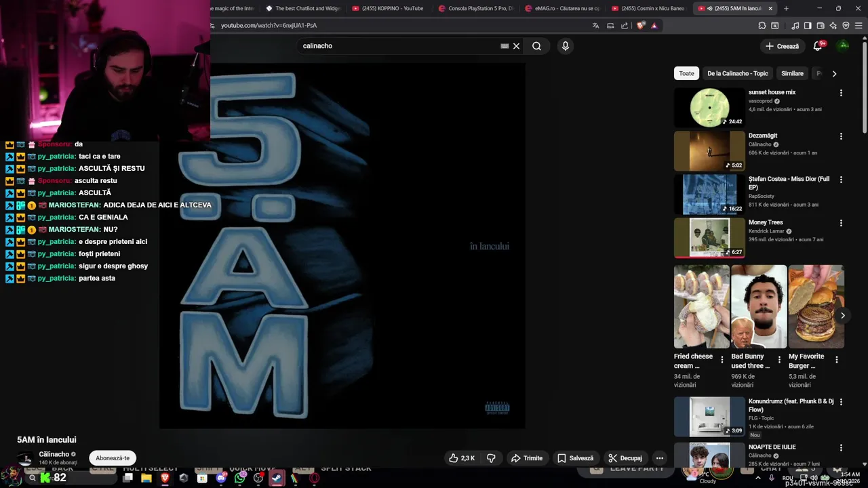Open the on-screen keyboard icon in search box
The image size is (868, 488).
505,46
